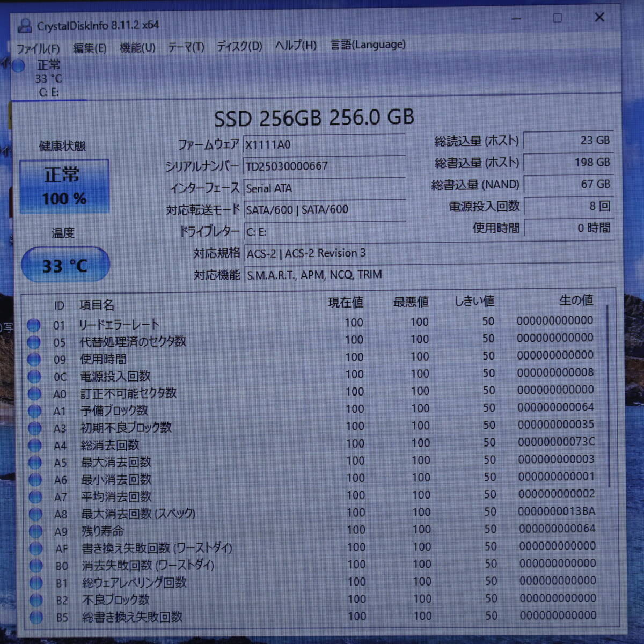The image size is (644, 644).
Task: Click status circle for A6 最小消去回数
Action: pyautogui.click(x=35, y=479)
